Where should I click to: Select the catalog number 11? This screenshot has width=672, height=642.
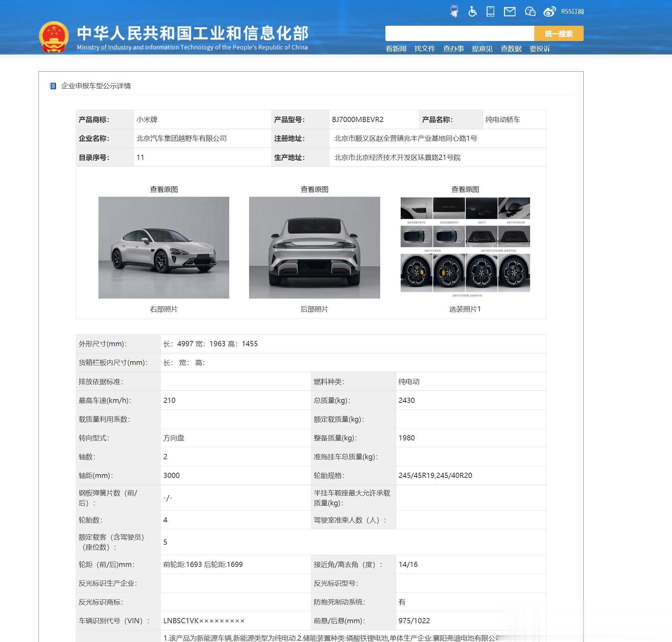pyautogui.click(x=140, y=157)
